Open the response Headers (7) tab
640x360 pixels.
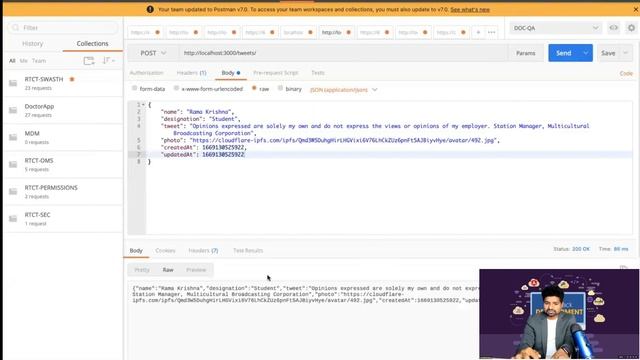pyautogui.click(x=203, y=250)
